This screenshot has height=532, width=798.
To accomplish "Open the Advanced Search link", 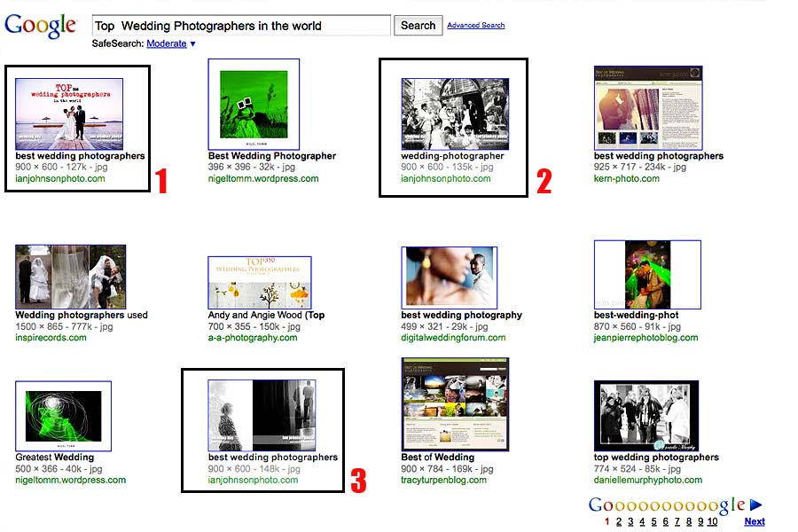I will click(475, 26).
